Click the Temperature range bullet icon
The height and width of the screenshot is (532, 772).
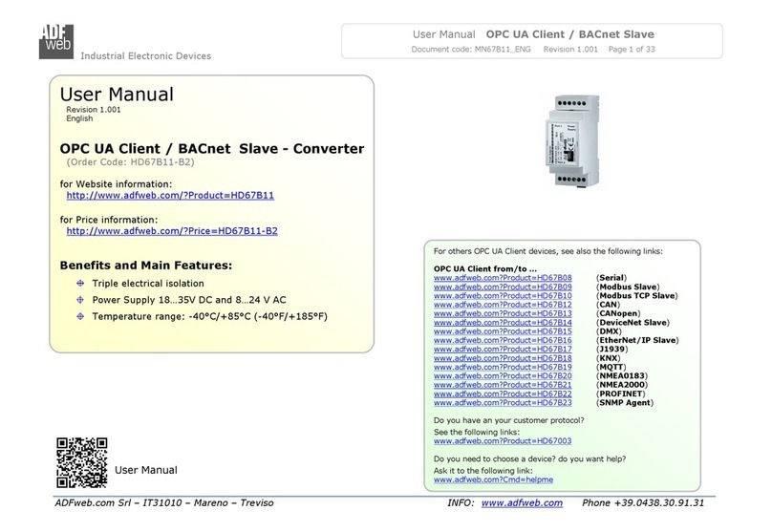(x=80, y=316)
